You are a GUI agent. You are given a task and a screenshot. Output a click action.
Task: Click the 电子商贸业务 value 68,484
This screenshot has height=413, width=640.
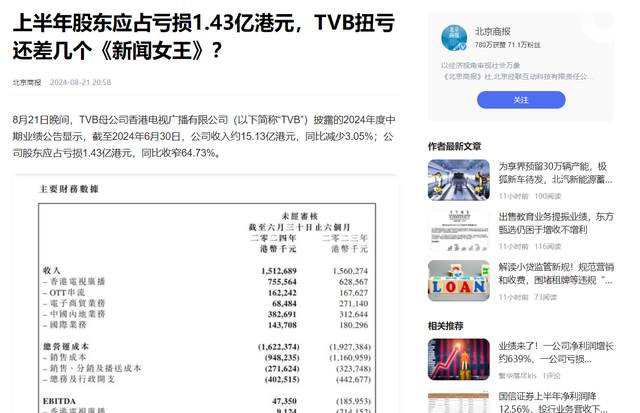click(x=284, y=304)
